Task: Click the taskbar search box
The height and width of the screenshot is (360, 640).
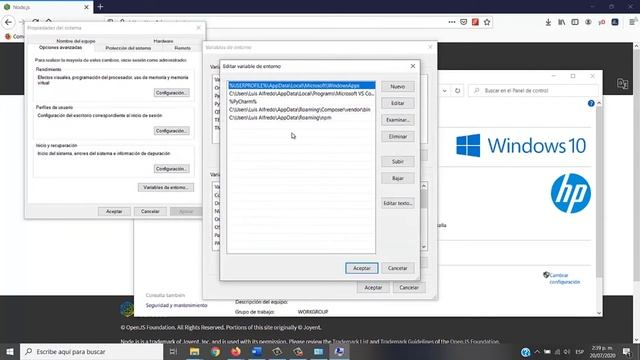Action: [x=91, y=351]
